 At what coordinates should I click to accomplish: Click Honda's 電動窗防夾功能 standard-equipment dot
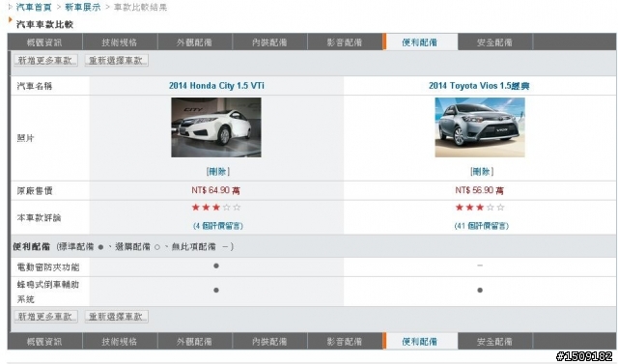216,266
